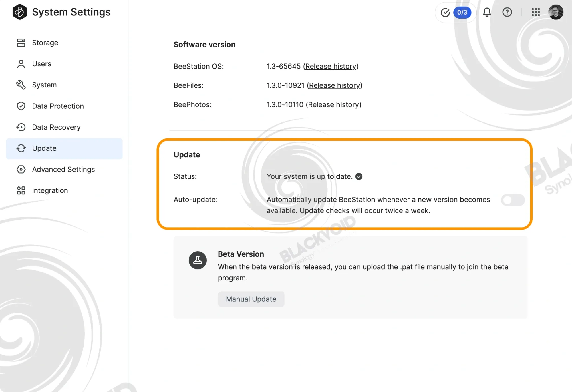Click version text 1.3.0-10110

[x=285, y=105]
